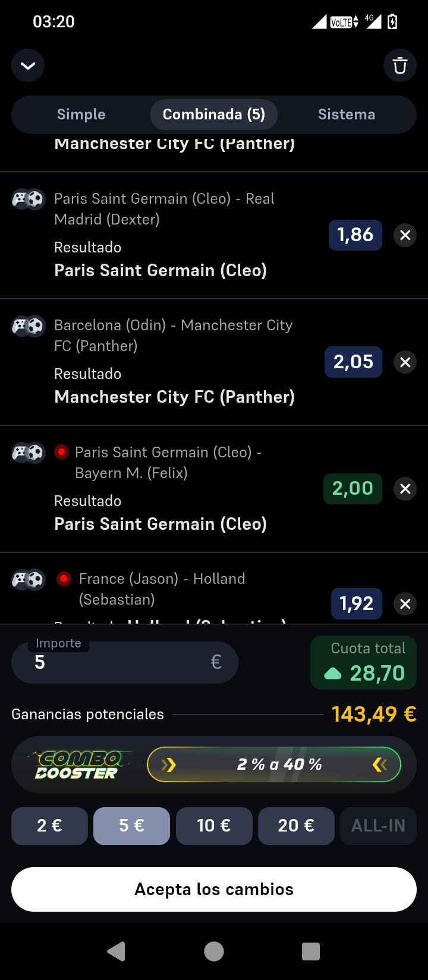Remove the Barcelona vs Manchester City bet
428x980 pixels.
click(x=405, y=362)
